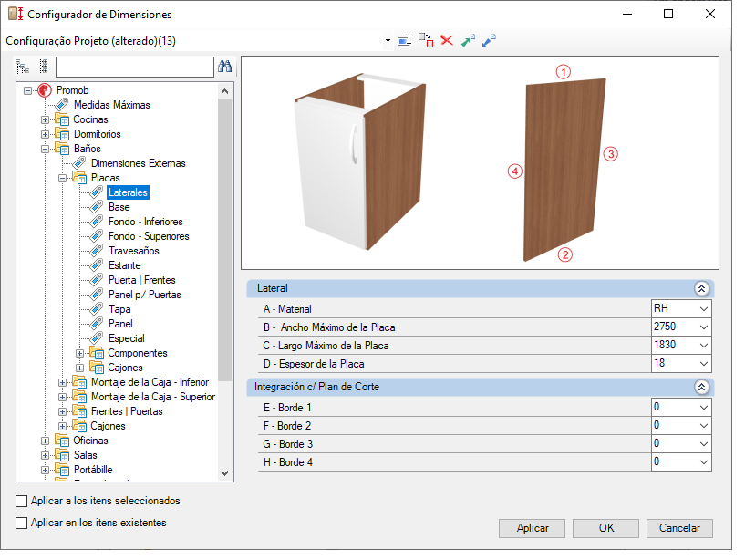Click the rename configuration icon
Image resolution: width=745 pixels, height=560 pixels.
coord(404,41)
